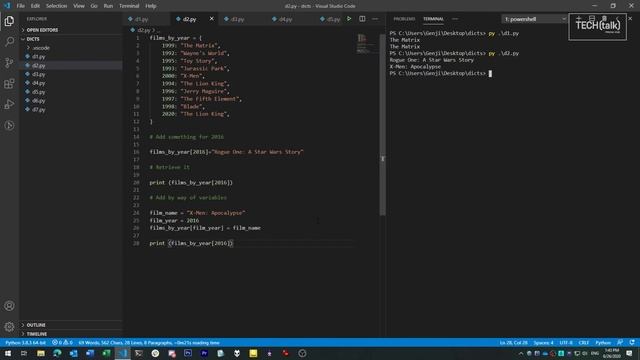
Task: Open d5.py in the Explorer tree
Action: coord(71,92)
